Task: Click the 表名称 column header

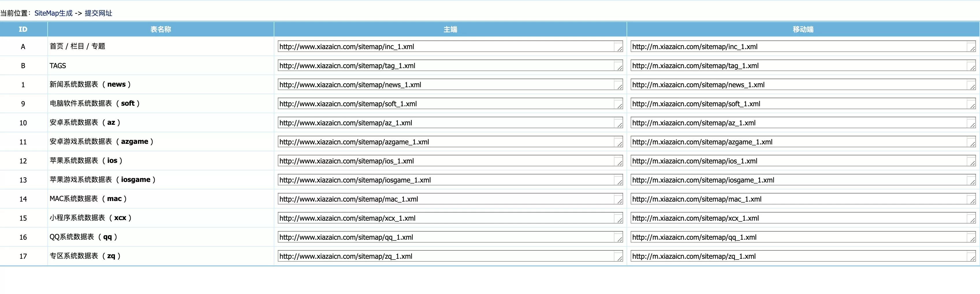Action: (x=161, y=29)
